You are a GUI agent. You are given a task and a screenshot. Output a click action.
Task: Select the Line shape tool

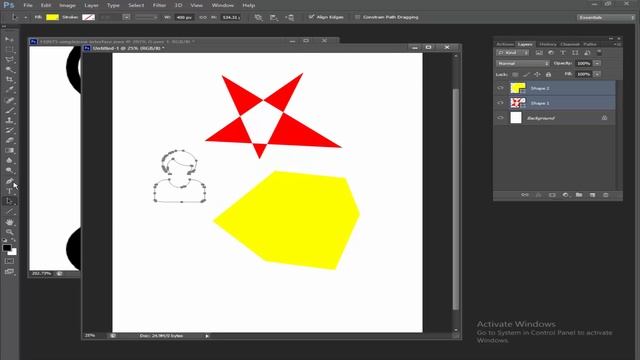pyautogui.click(x=10, y=211)
